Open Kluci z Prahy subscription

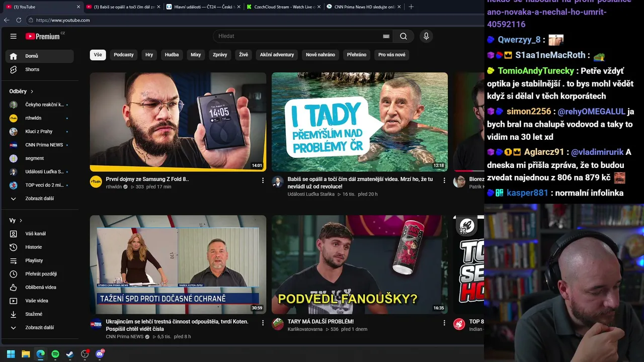click(39, 132)
